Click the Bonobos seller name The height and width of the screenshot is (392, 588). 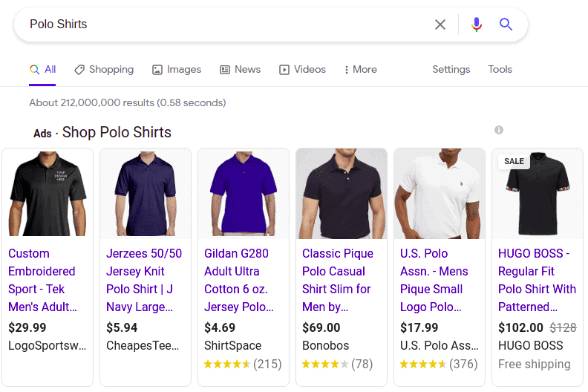(325, 345)
